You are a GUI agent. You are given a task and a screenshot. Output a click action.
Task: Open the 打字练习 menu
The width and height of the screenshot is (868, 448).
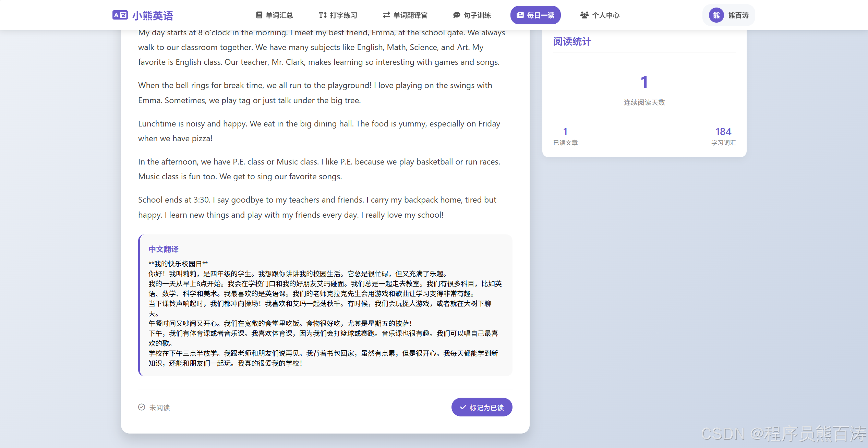338,15
